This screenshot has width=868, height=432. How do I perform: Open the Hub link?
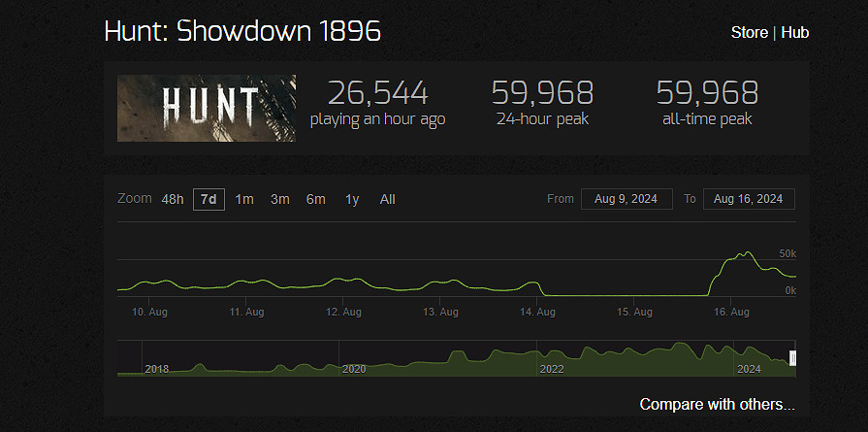[795, 33]
